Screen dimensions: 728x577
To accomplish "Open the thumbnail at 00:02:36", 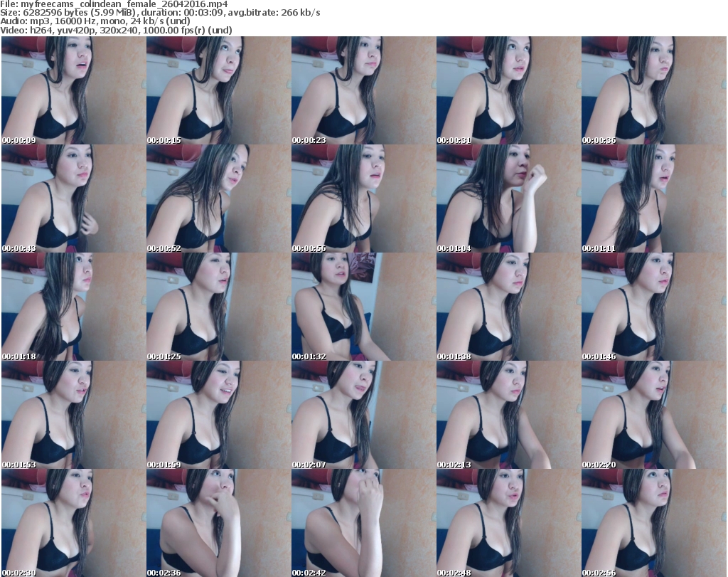I will coord(219,523).
